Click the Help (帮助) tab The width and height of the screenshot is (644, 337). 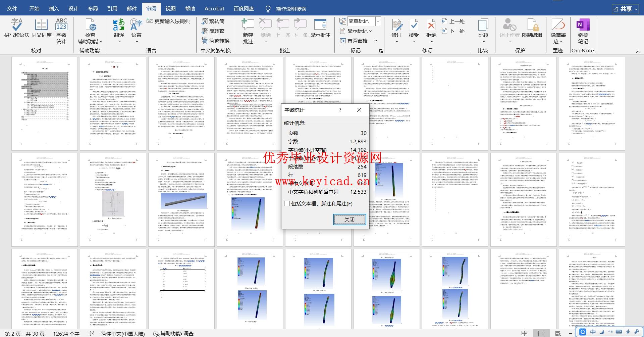pyautogui.click(x=190, y=9)
